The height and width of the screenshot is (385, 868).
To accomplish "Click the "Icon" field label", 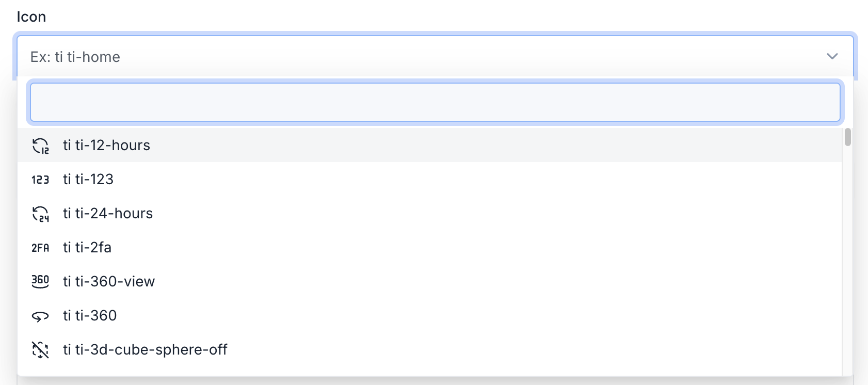I will pyautogui.click(x=31, y=17).
